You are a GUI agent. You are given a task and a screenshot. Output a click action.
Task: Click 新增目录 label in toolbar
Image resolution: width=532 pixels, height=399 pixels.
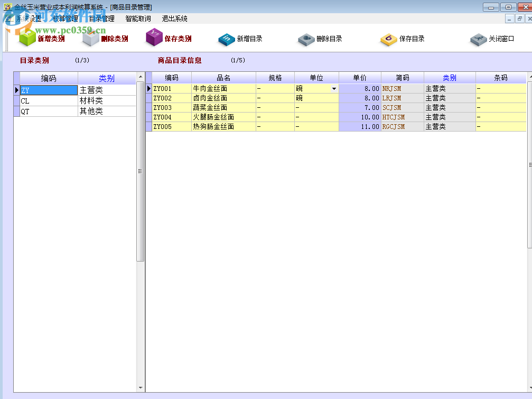(x=250, y=39)
